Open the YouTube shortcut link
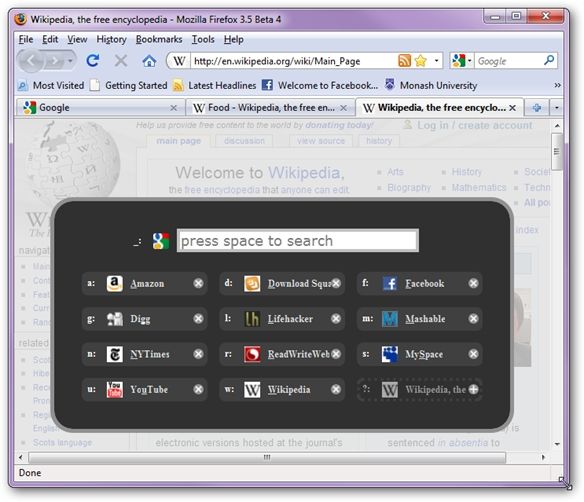Screen dimensions: 584x502 click(149, 390)
